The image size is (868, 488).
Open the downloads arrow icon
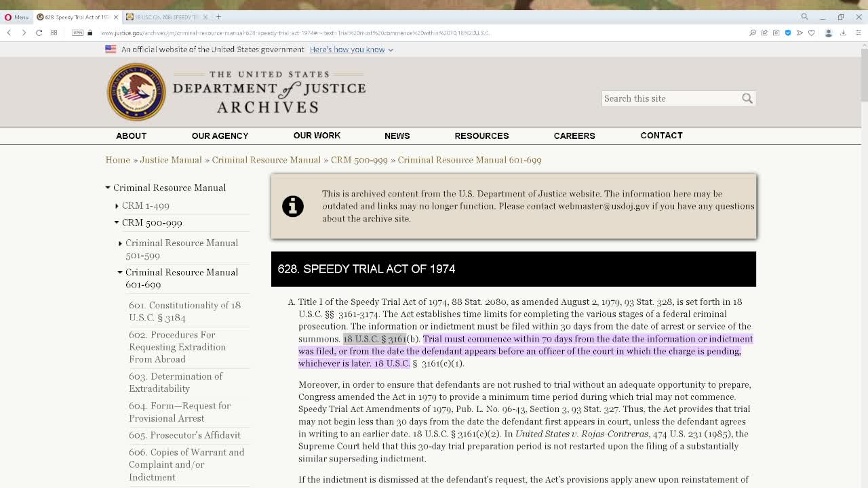(x=843, y=33)
